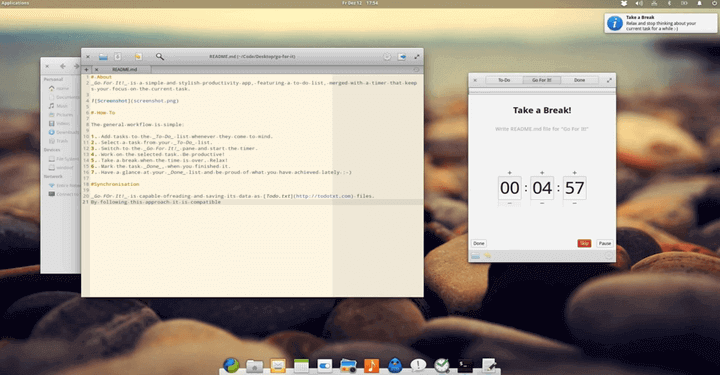720x375 pixels.
Task: Increase the hours value with the plus above 00
Action: pyautogui.click(x=510, y=173)
